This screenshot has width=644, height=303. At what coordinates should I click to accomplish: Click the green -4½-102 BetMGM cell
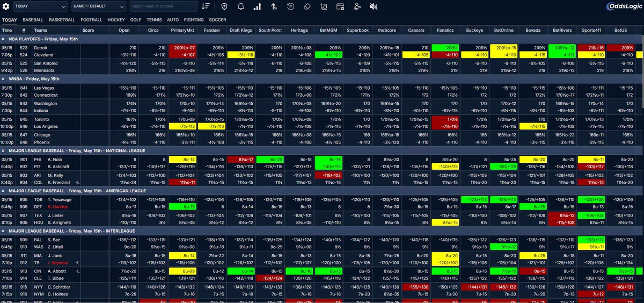[x=328, y=55]
